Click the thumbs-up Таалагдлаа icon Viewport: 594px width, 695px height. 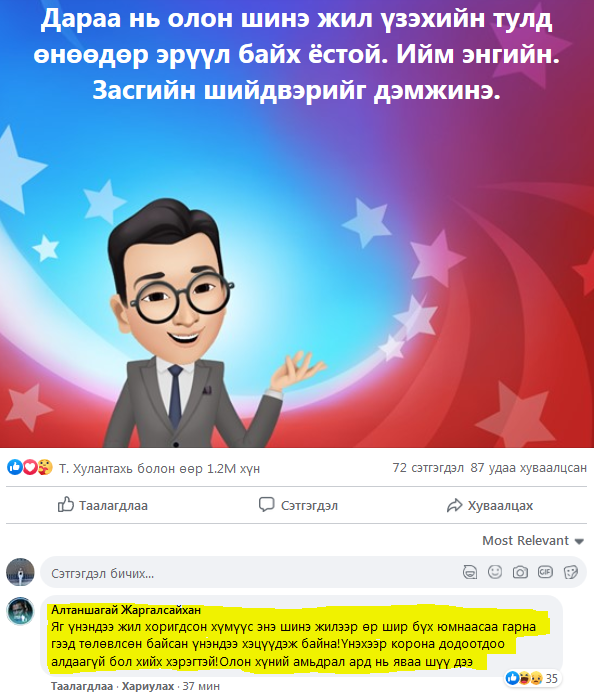point(66,504)
